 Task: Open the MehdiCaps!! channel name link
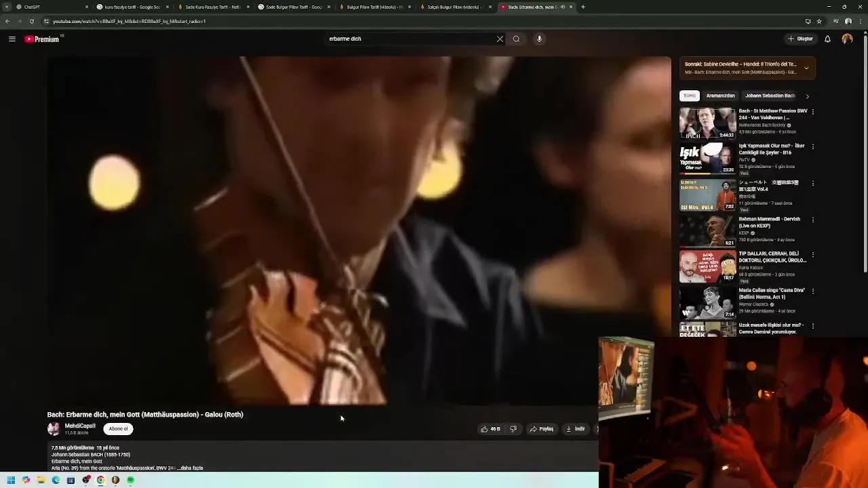80,426
